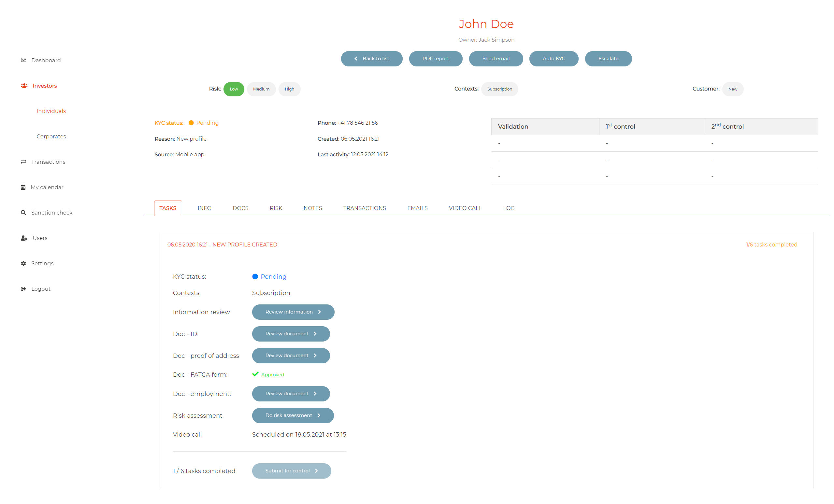Expand Submit for control with its chevron
The height and width of the screenshot is (504, 834).
click(x=316, y=470)
